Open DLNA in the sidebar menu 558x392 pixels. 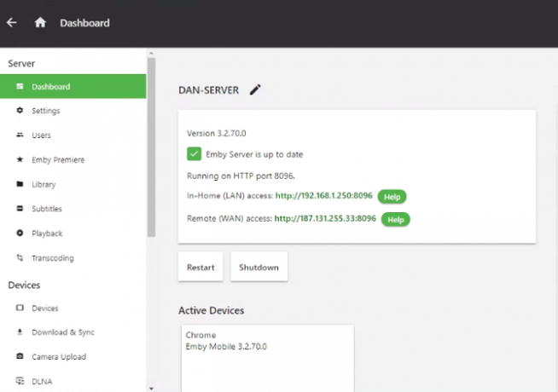point(73,381)
